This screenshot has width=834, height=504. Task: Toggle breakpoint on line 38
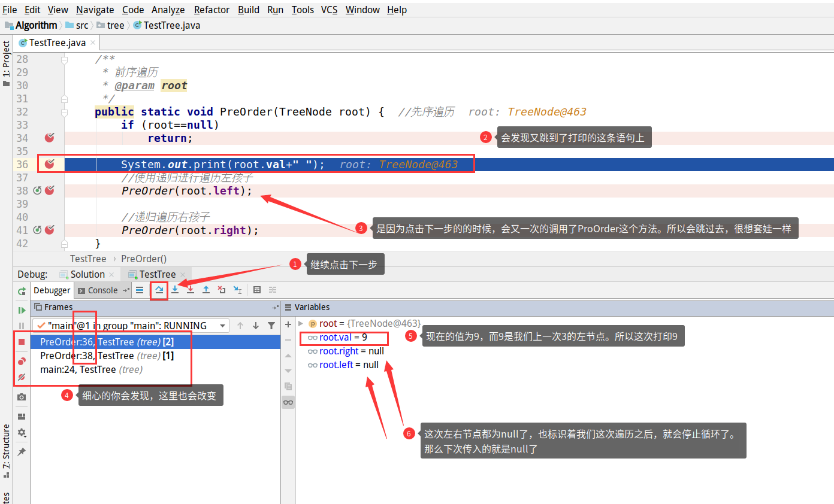(50, 190)
